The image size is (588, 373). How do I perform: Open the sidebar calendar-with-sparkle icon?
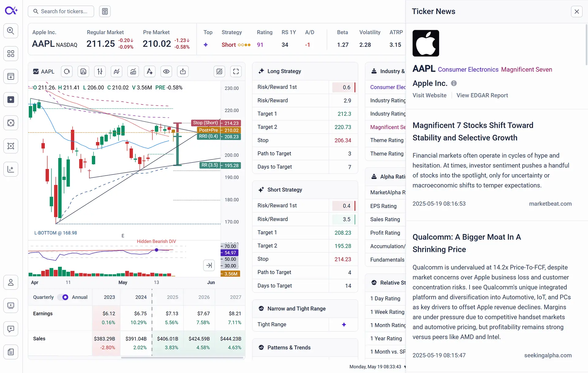click(11, 76)
